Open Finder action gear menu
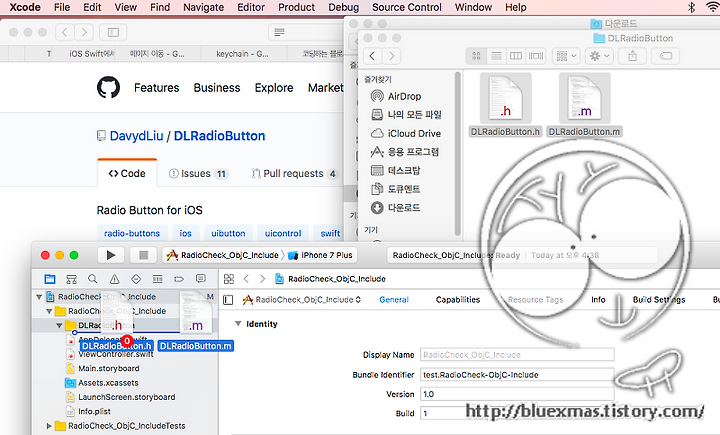Image resolution: width=720 pixels, height=435 pixels. pyautogui.click(x=599, y=56)
